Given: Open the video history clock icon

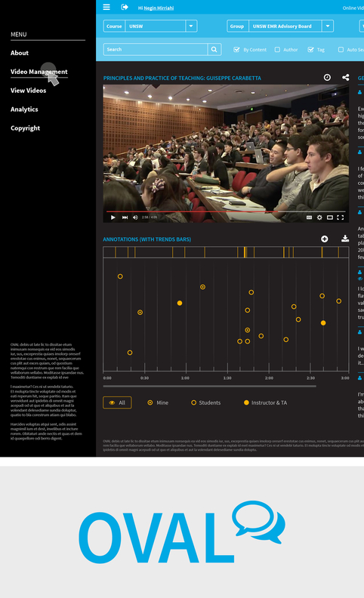Looking at the screenshot, I should (x=327, y=78).
